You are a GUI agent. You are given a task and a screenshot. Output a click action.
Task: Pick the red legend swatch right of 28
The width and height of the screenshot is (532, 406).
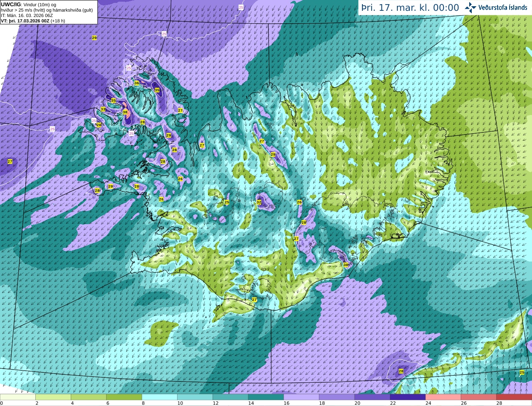point(514,397)
